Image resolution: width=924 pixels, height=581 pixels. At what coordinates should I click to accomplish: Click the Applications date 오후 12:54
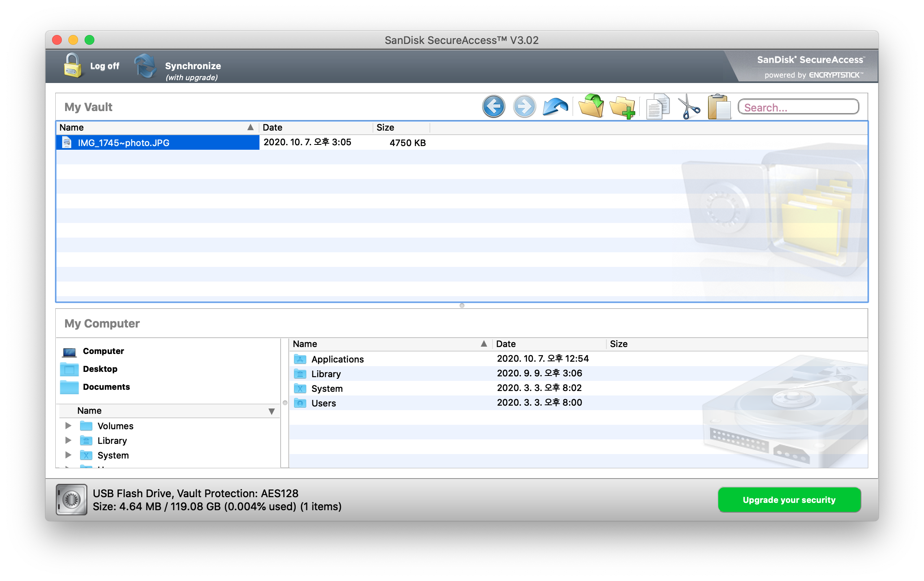click(543, 358)
